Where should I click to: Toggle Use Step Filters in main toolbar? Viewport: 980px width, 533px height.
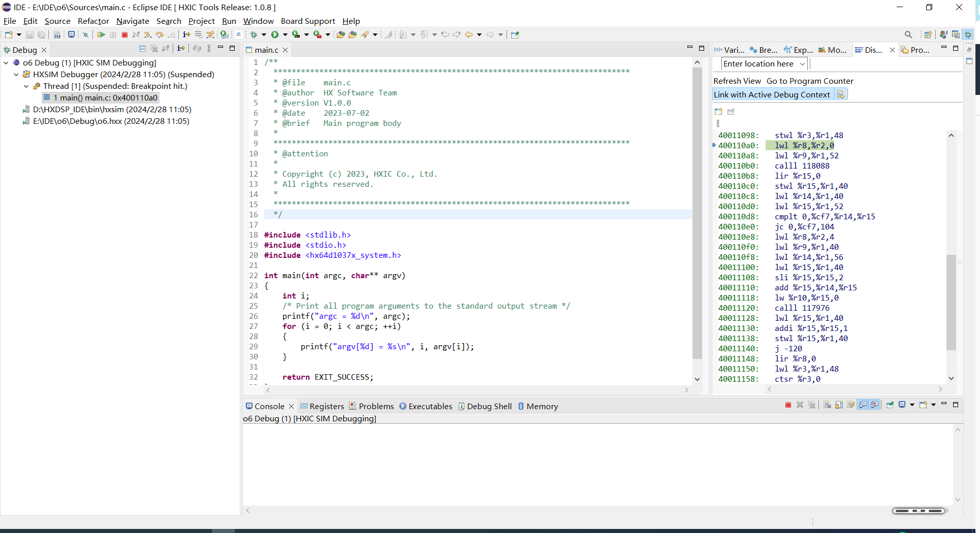tap(210, 35)
